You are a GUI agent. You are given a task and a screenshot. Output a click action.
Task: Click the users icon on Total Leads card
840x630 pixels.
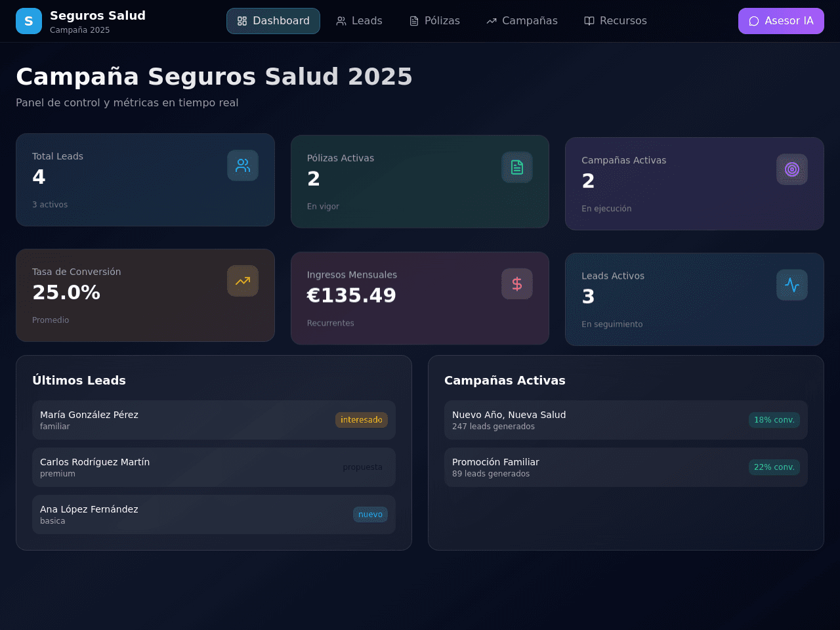pyautogui.click(x=243, y=165)
